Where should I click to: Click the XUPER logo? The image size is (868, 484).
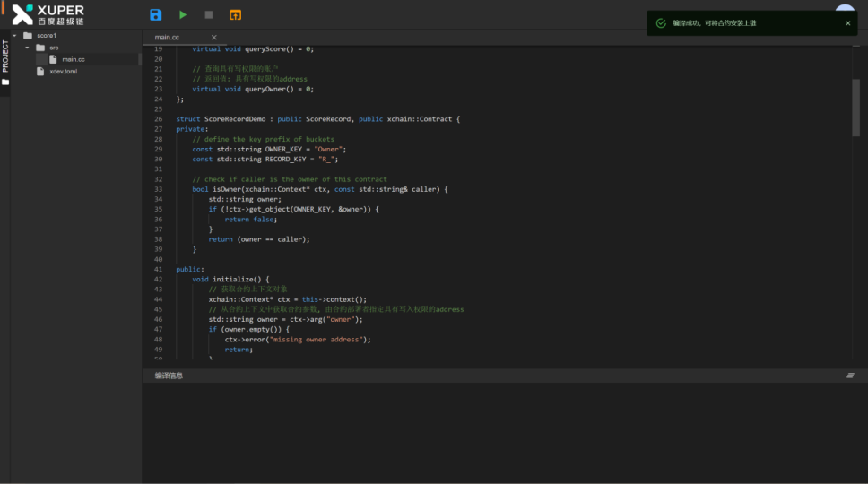(x=48, y=14)
